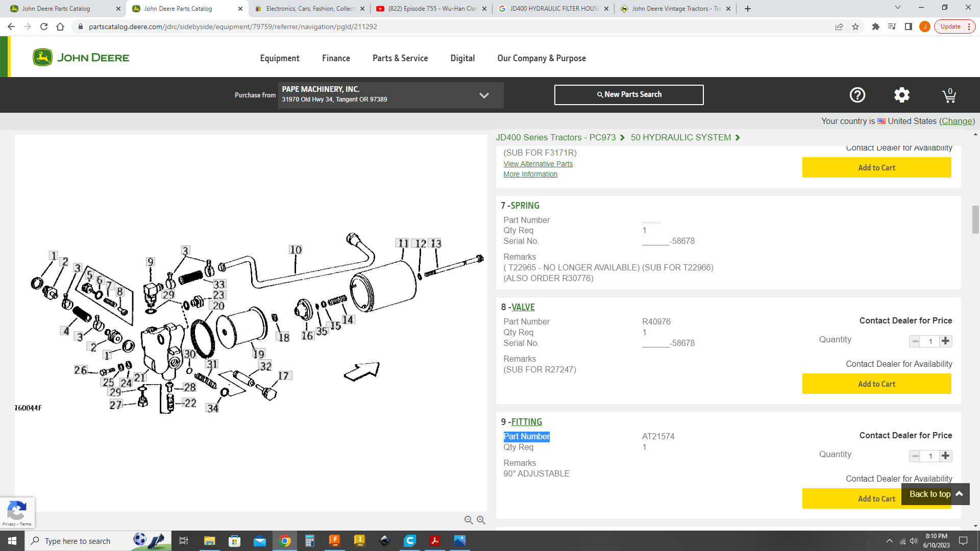Open Our Company & Purpose menu
The height and width of the screenshot is (551, 980).
pos(542,58)
